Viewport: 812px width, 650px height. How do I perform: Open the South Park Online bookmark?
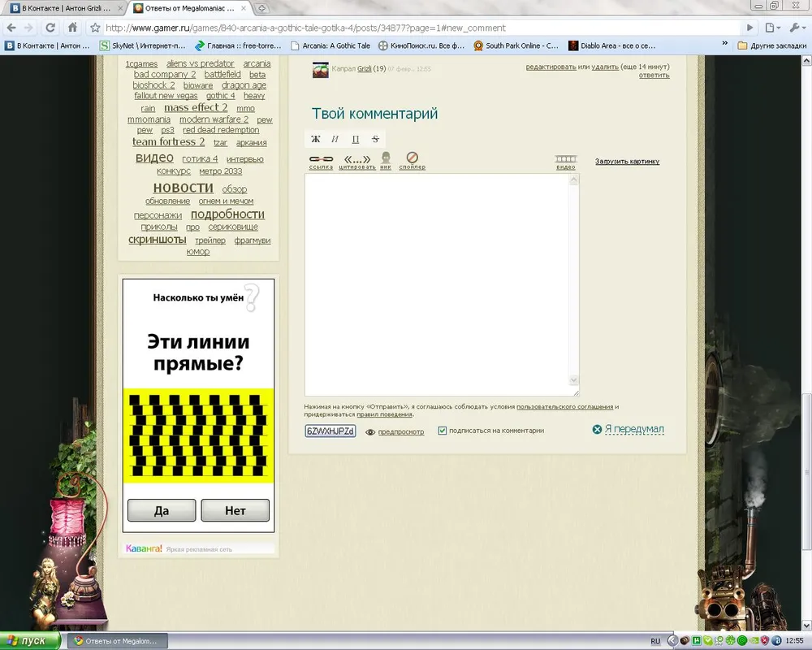[x=516, y=45]
